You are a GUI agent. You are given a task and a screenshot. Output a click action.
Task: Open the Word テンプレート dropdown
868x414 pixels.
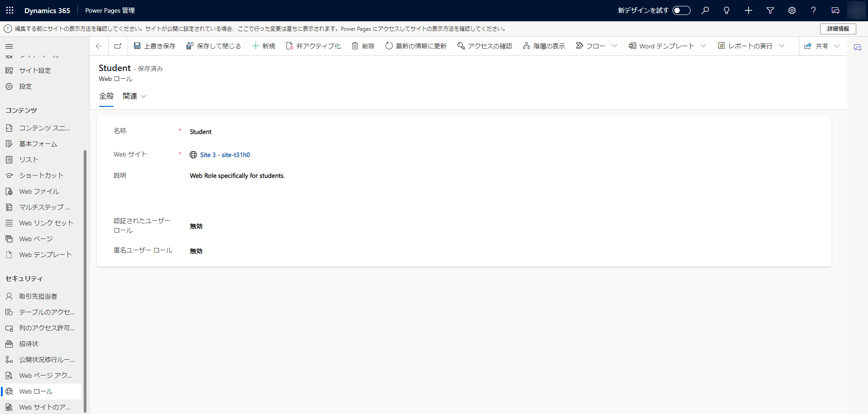click(x=703, y=45)
